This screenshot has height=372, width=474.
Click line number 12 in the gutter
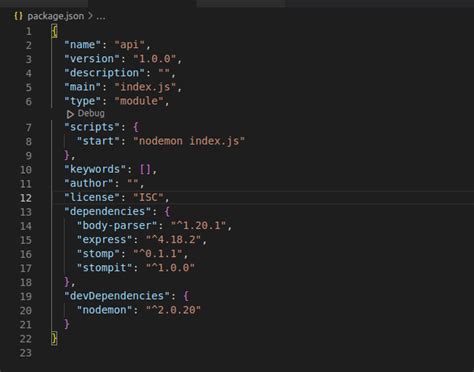click(x=26, y=198)
